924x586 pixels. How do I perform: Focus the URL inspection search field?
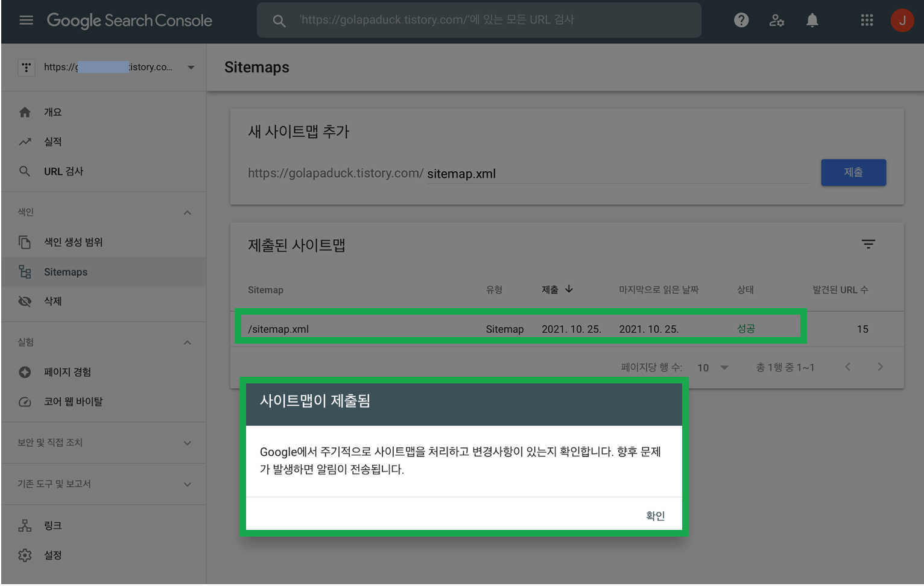479,20
